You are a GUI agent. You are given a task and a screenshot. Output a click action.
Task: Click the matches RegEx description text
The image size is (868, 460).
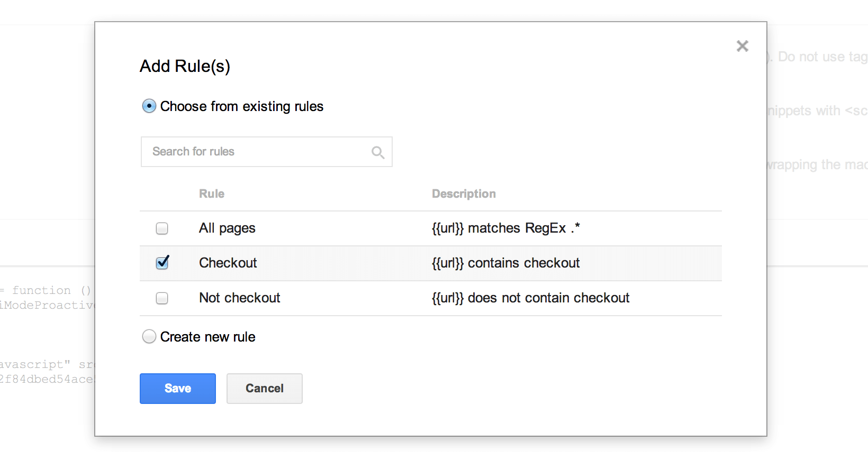[506, 228]
